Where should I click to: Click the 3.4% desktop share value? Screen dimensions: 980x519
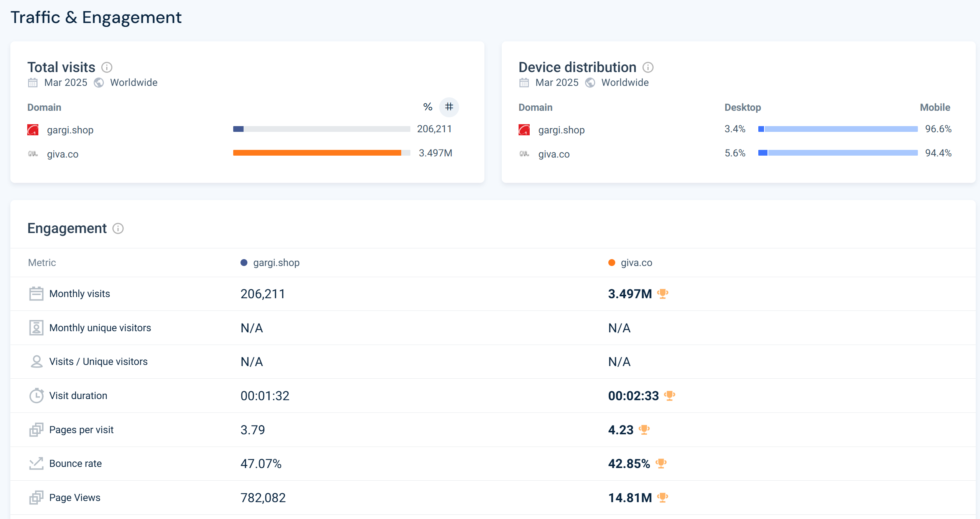coord(735,129)
